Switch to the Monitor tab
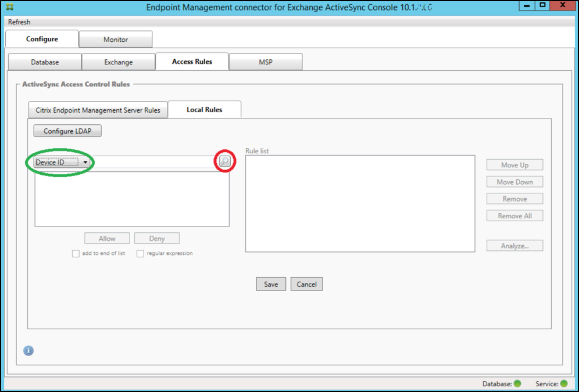This screenshot has height=392, width=579. (x=116, y=39)
